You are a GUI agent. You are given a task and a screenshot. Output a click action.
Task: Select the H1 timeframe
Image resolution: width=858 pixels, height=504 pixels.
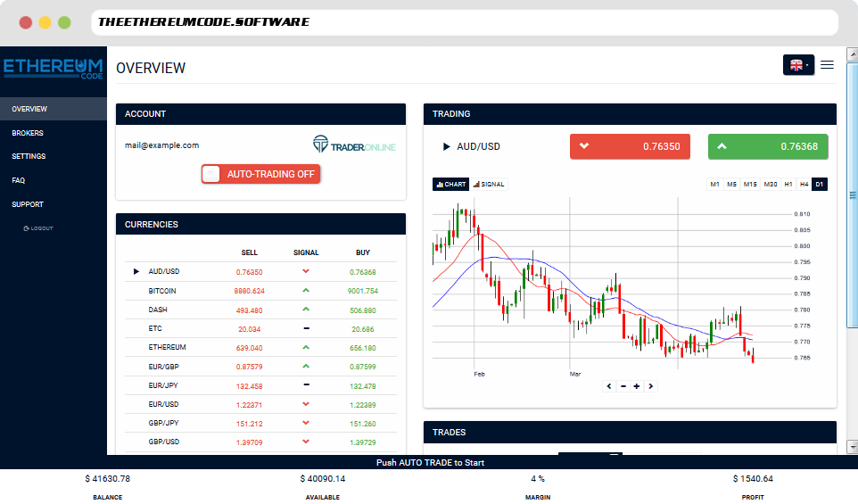[788, 185]
